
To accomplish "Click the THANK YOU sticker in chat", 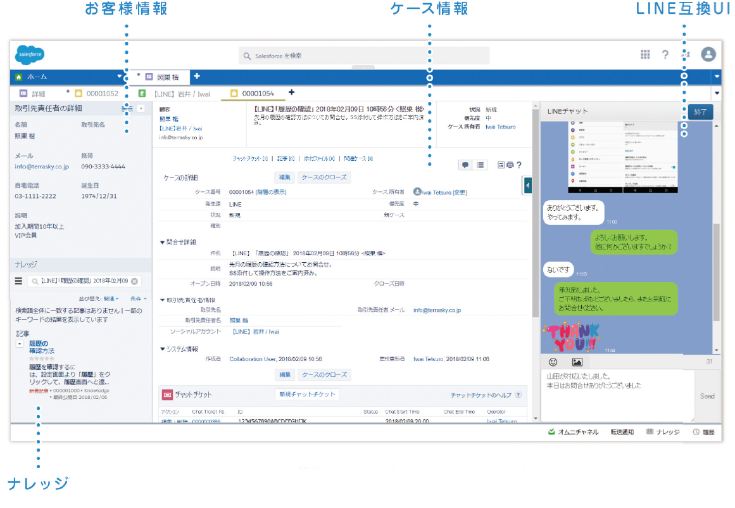I will coord(571,337).
